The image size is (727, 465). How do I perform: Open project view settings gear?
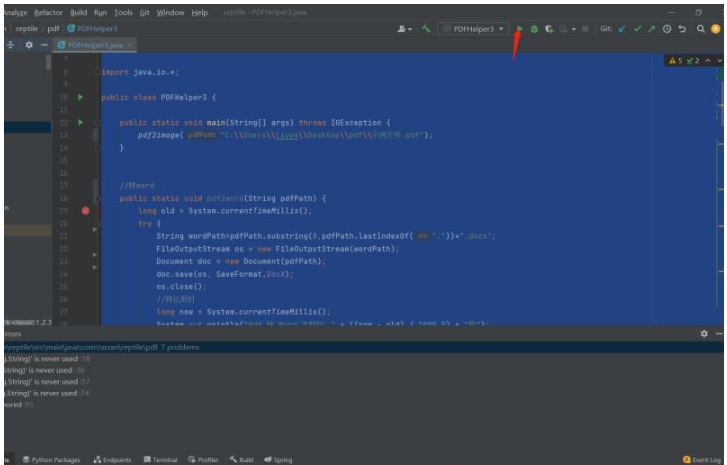click(29, 45)
